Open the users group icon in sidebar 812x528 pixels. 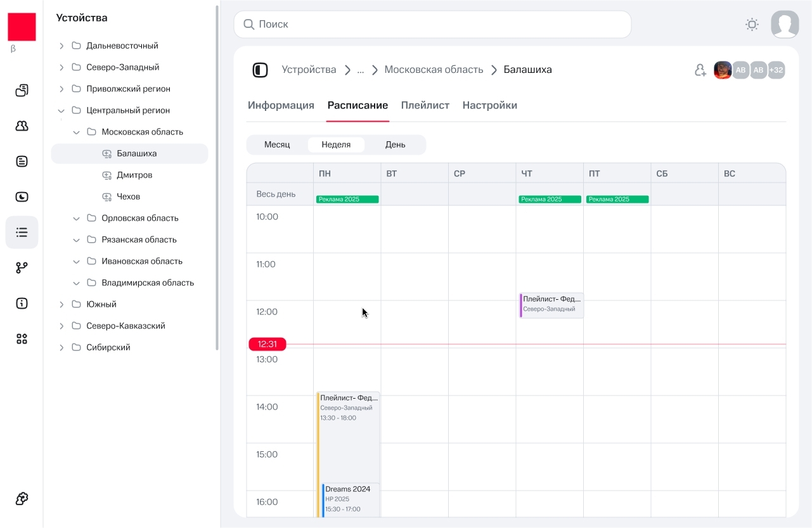[x=22, y=126]
